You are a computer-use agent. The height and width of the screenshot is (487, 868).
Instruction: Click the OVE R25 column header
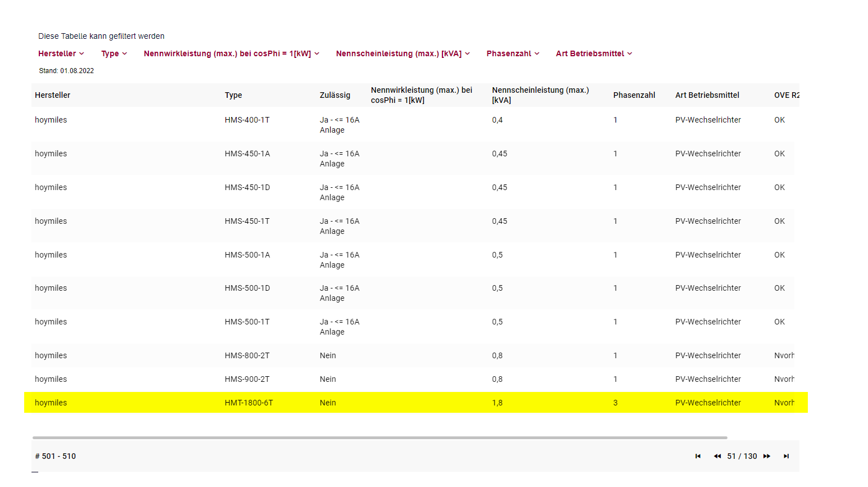(x=786, y=95)
